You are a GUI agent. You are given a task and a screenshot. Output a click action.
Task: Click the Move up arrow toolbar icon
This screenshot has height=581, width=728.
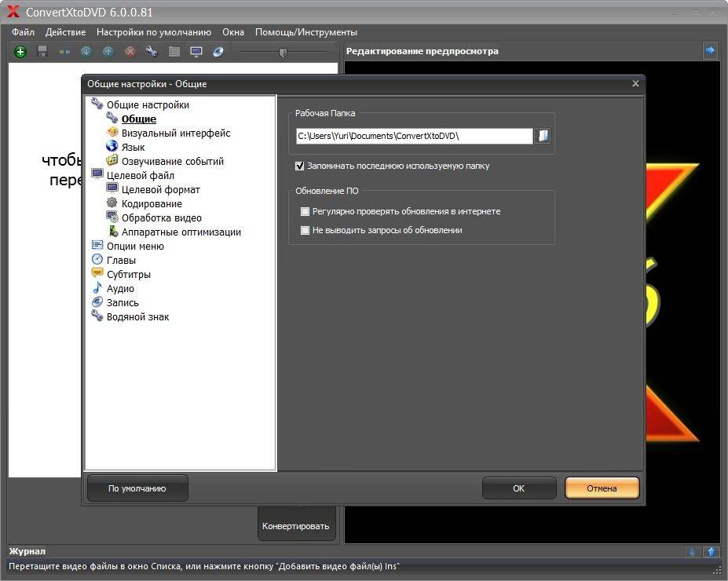108,52
